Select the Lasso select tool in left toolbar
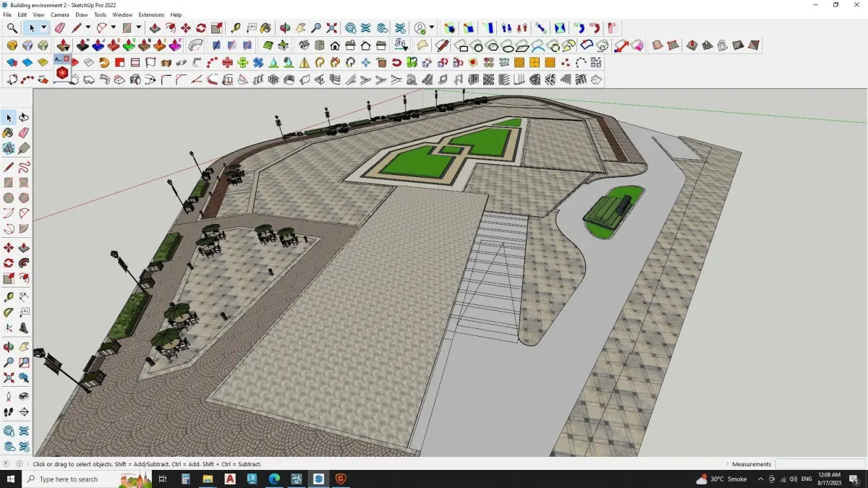This screenshot has width=868, height=488. (24, 118)
